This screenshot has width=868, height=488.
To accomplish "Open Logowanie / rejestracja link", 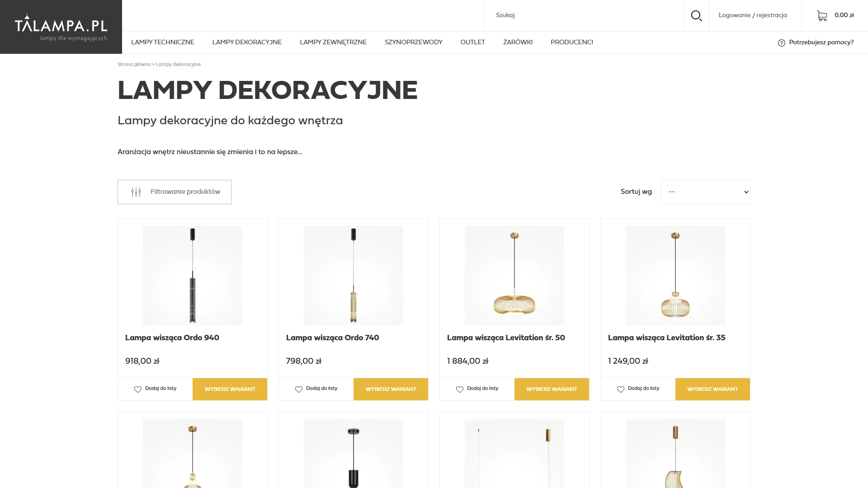I will point(753,15).
